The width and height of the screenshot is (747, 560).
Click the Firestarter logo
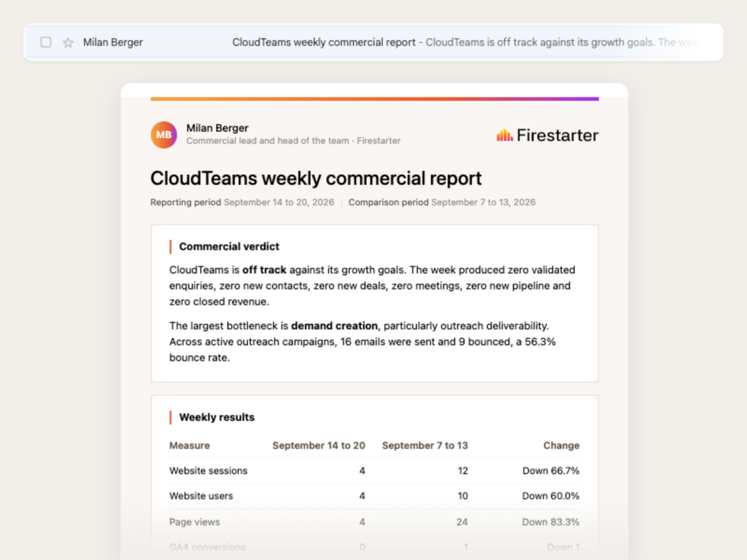pyautogui.click(x=547, y=135)
